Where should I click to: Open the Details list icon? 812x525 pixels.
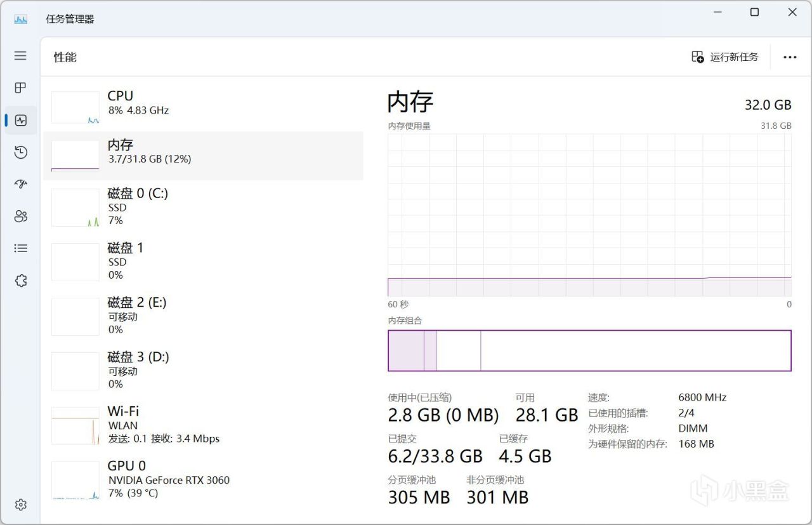pyautogui.click(x=20, y=248)
